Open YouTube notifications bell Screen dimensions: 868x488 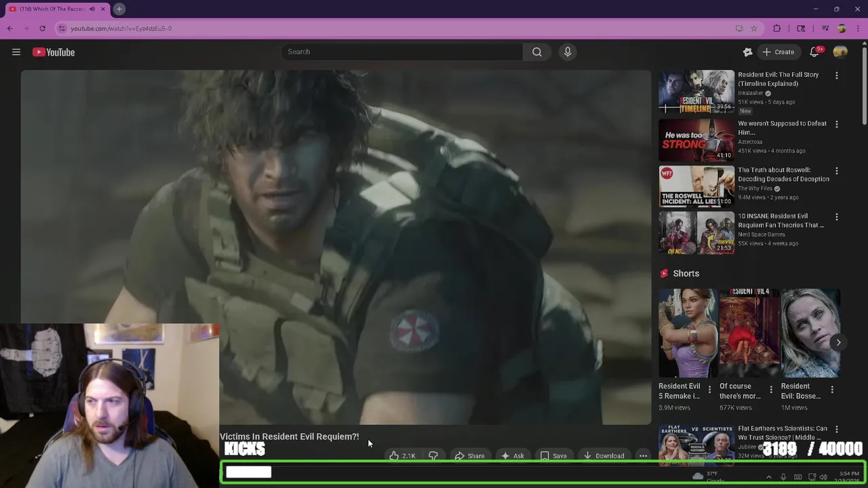(x=814, y=52)
